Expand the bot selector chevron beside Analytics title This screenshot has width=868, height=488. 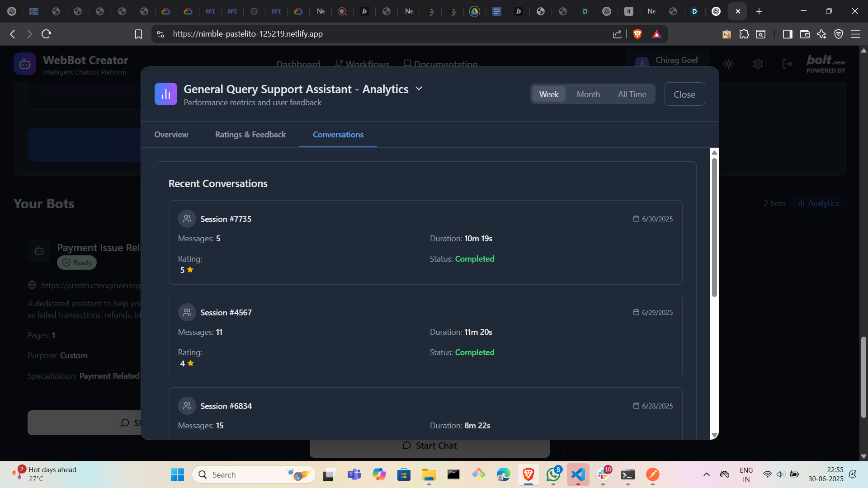pyautogui.click(x=419, y=89)
